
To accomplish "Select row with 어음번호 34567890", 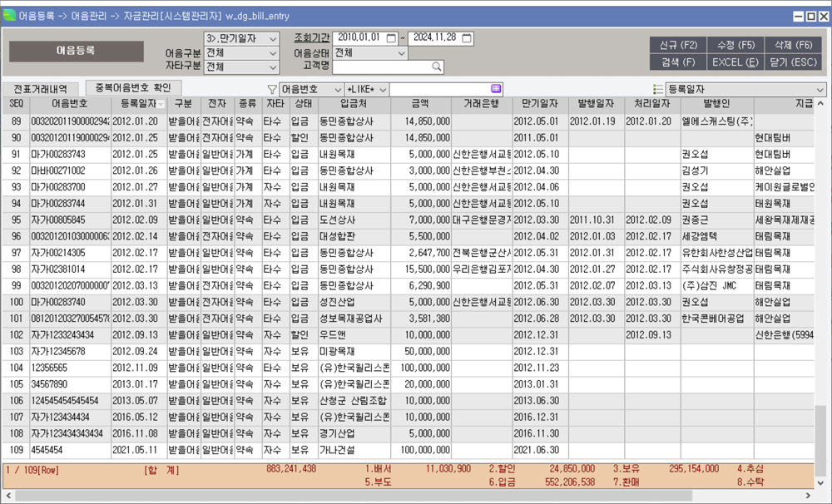I will [408, 384].
